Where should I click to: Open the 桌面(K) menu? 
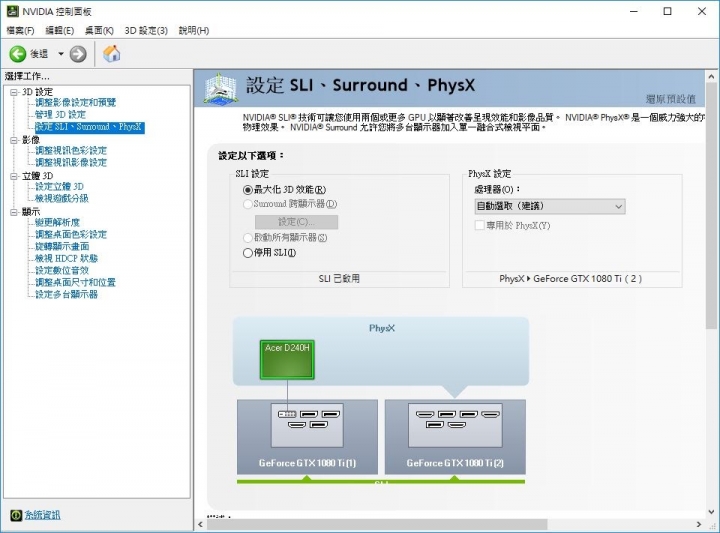click(x=99, y=30)
